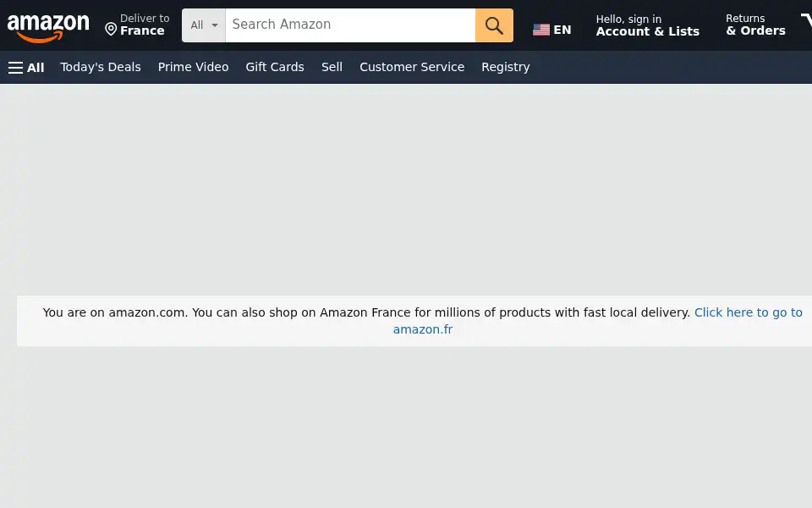
Task: Open the shopping cart icon
Action: pyautogui.click(x=806, y=22)
